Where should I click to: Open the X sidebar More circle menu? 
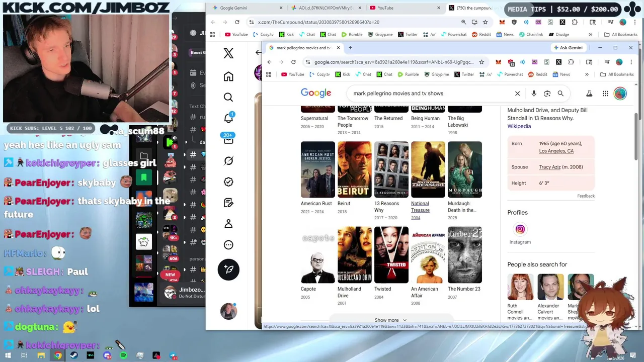[228, 245]
